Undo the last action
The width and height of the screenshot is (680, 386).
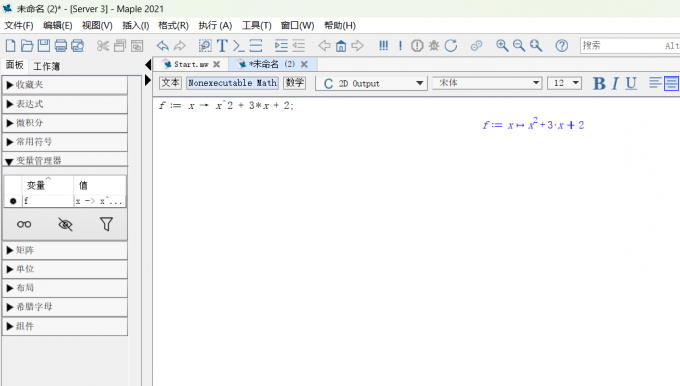pyautogui.click(x=163, y=46)
